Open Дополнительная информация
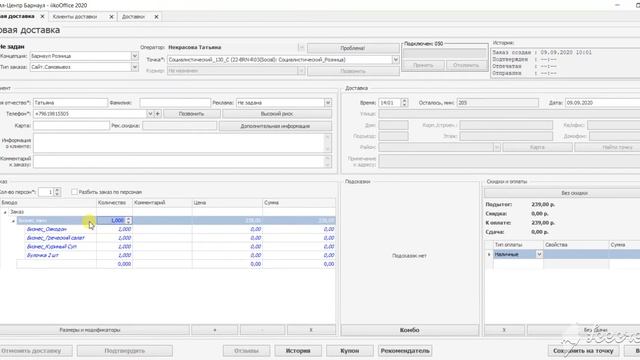This screenshot has width=640, height=360. pyautogui.click(x=275, y=126)
